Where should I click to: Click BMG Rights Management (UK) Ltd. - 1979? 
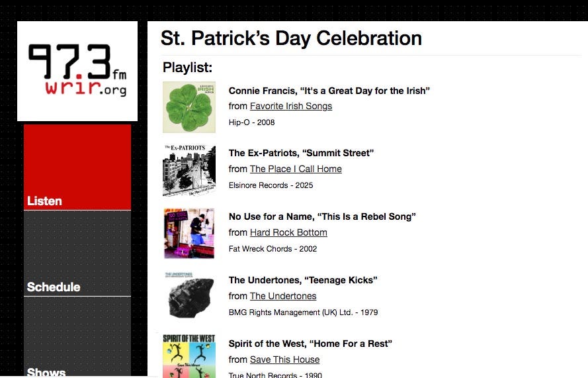click(x=304, y=312)
